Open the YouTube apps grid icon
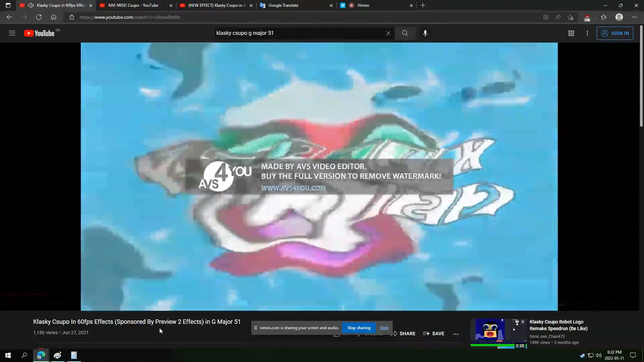This screenshot has width=644, height=362. [571, 33]
